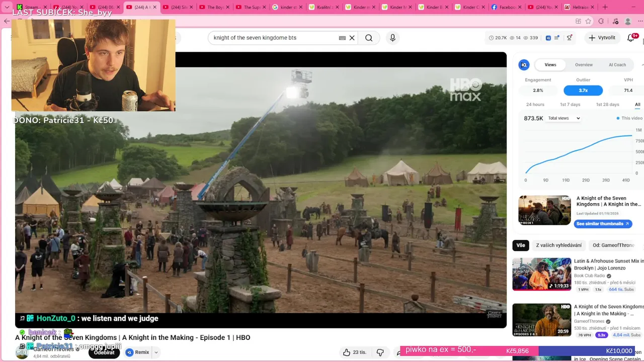Select the All time range
The width and height of the screenshot is (644, 362).
coord(637,105)
